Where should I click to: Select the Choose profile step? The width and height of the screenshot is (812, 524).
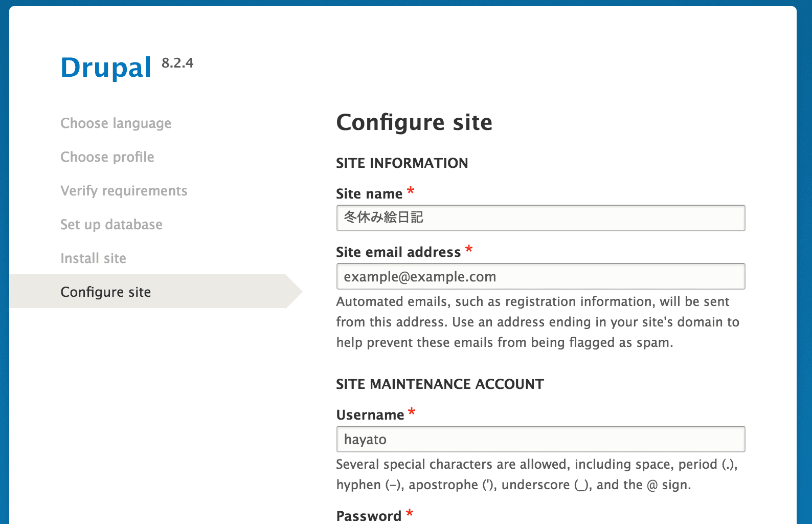click(x=107, y=157)
